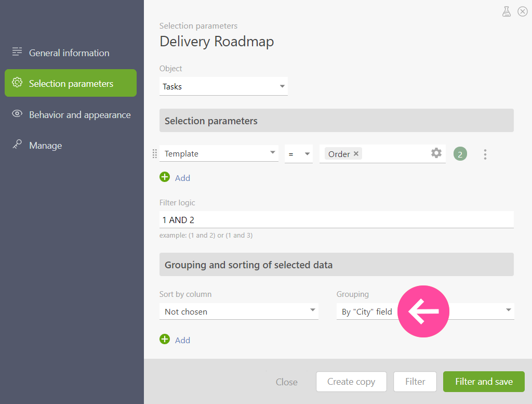This screenshot has height=404, width=532.
Task: Click the green number 2 badge
Action: pyautogui.click(x=460, y=154)
